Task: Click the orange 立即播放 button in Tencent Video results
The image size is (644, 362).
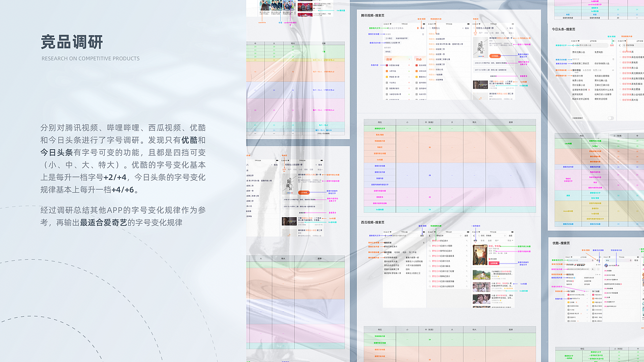Action: [495, 56]
